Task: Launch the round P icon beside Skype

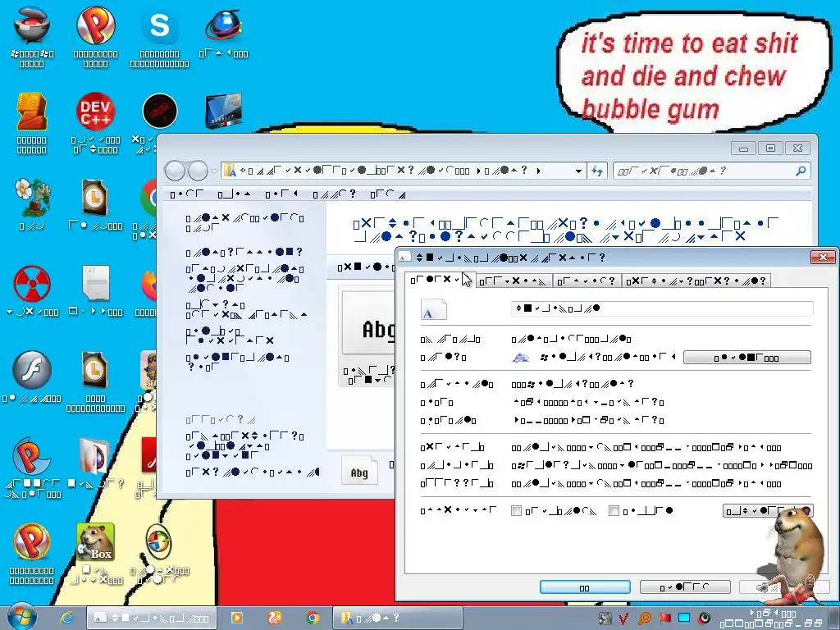Action: pos(95,25)
